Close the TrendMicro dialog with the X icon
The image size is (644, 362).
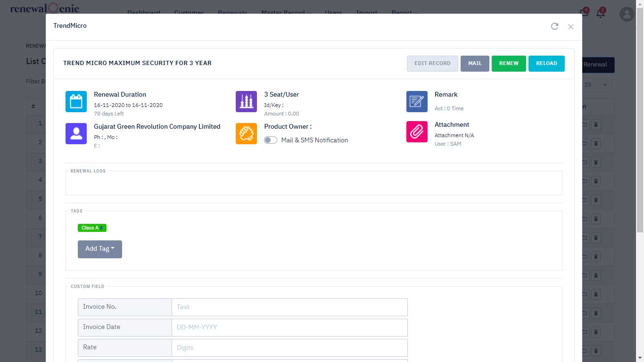pos(570,27)
